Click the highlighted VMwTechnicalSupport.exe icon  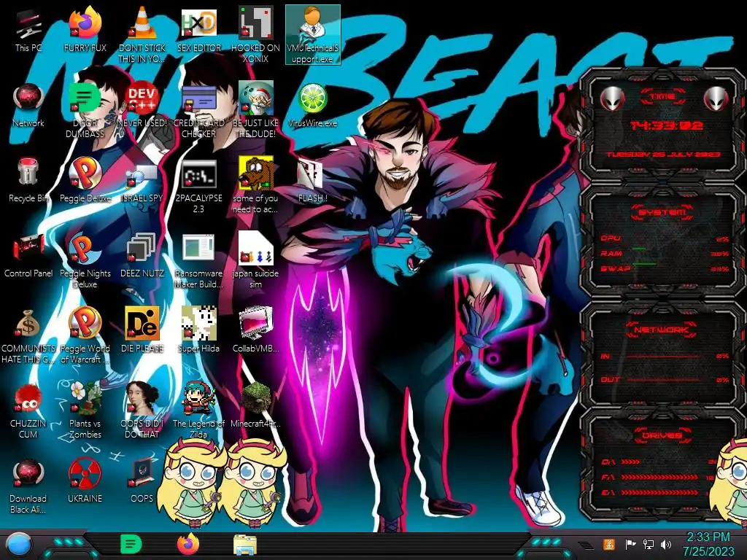(312, 35)
